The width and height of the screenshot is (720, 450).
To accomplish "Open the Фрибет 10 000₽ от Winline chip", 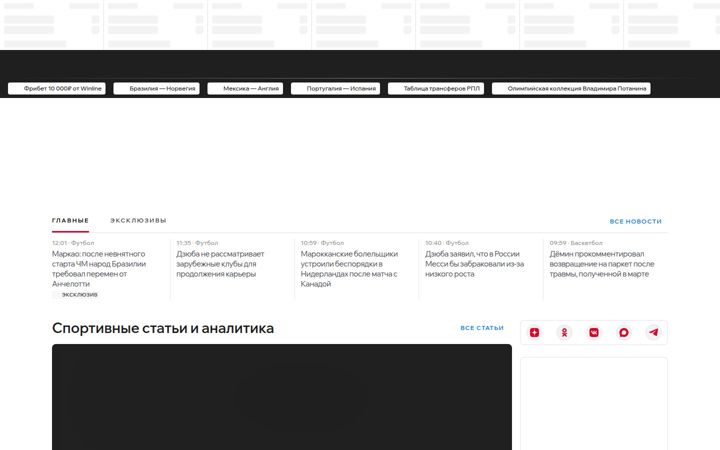I will 57,89.
